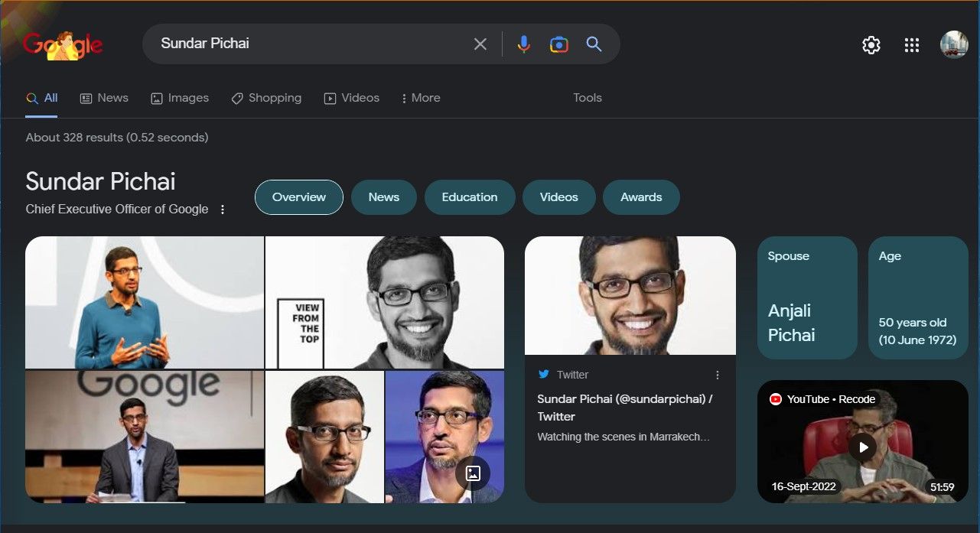
Task: Click the Sundar Pichai portrait thumbnail
Action: 629,295
